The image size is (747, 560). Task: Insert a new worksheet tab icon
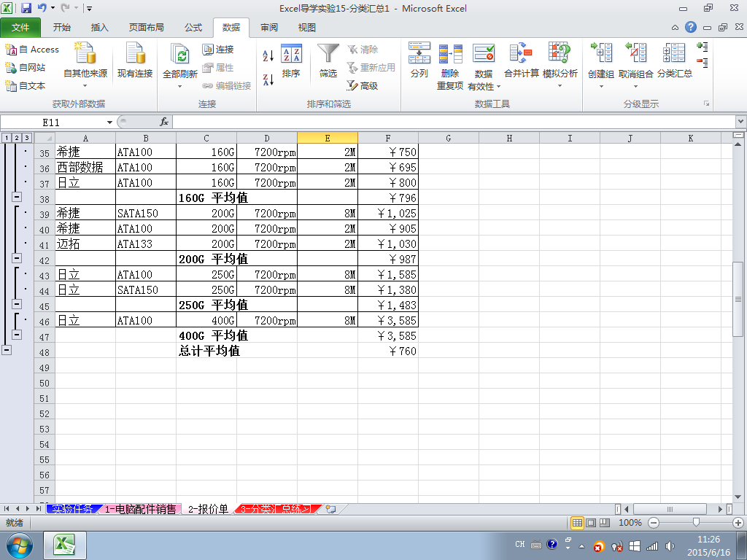330,509
